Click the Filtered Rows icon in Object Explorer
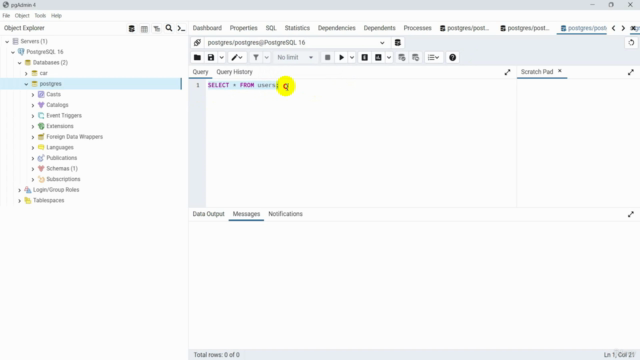This screenshot has width=640, height=360. tap(157, 29)
